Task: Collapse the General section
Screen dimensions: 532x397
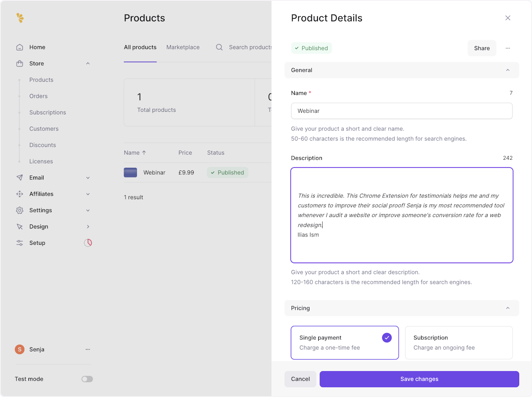Action: click(x=508, y=70)
